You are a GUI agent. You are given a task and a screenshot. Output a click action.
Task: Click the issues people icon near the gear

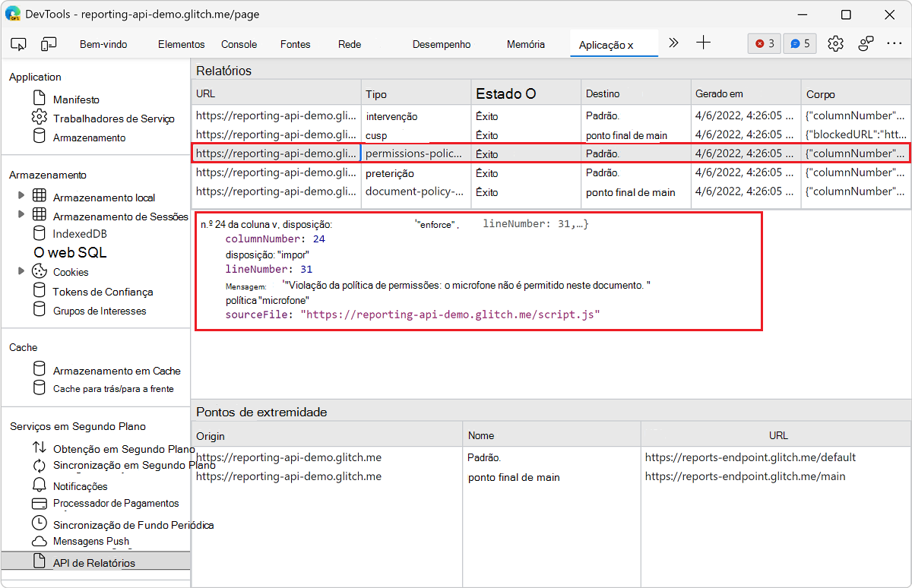tap(866, 43)
